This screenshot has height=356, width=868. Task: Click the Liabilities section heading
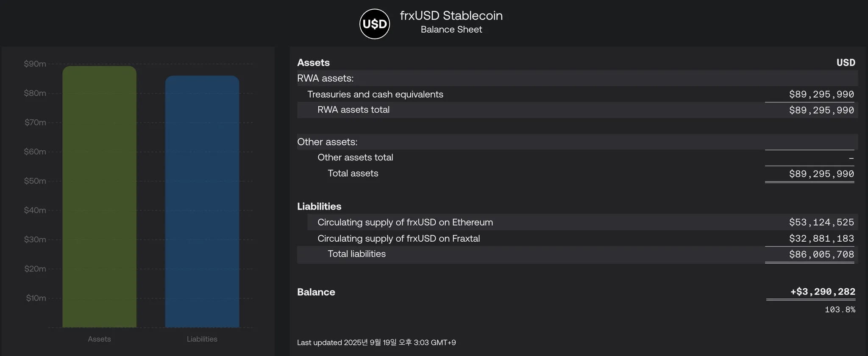319,207
